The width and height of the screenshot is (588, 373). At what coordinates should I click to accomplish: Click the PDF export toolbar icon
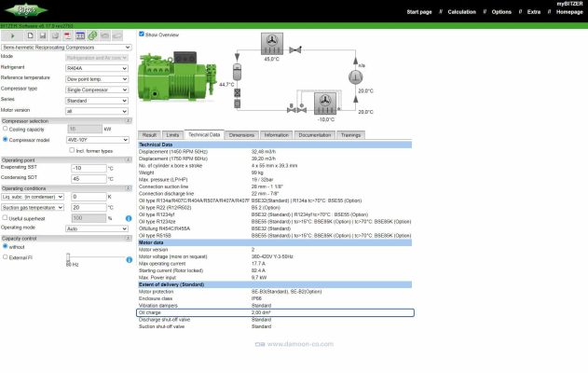68,35
